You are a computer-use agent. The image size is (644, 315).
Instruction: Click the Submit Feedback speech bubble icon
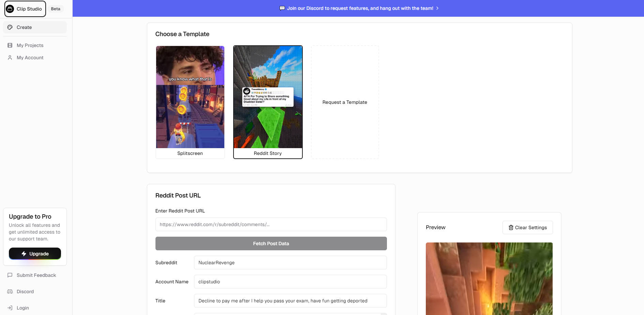(10, 275)
